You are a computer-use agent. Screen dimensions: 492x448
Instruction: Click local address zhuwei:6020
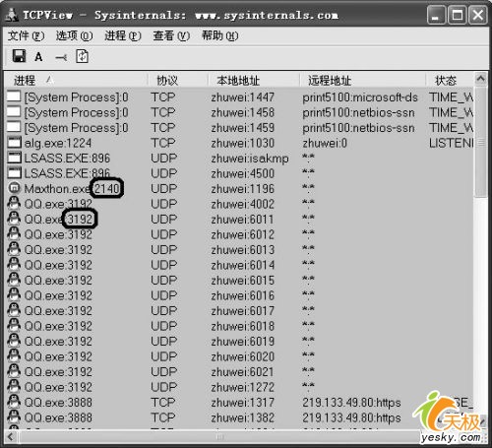tap(243, 356)
